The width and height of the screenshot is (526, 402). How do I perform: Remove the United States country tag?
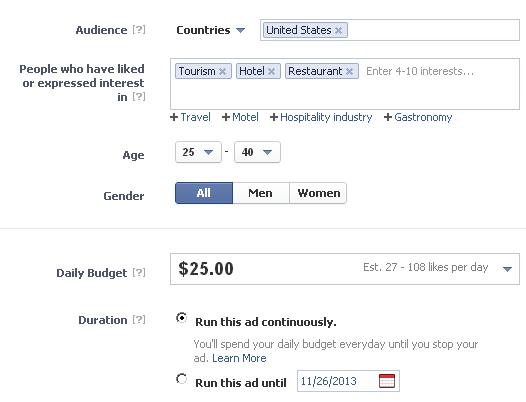point(338,31)
